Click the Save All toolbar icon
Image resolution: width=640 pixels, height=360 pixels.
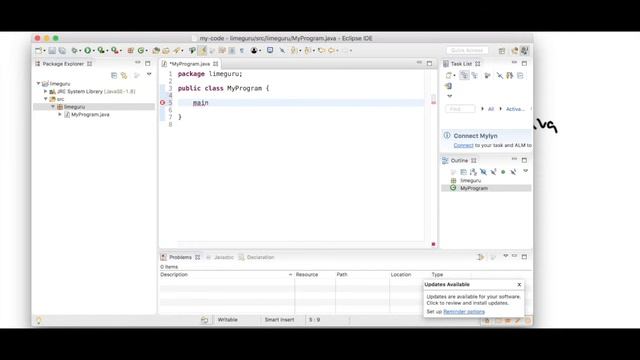click(62, 51)
